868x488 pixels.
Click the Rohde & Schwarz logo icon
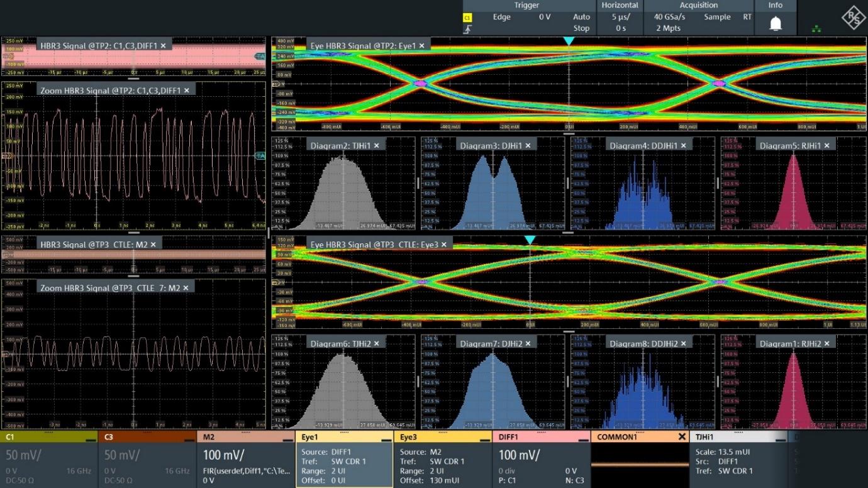tap(854, 18)
